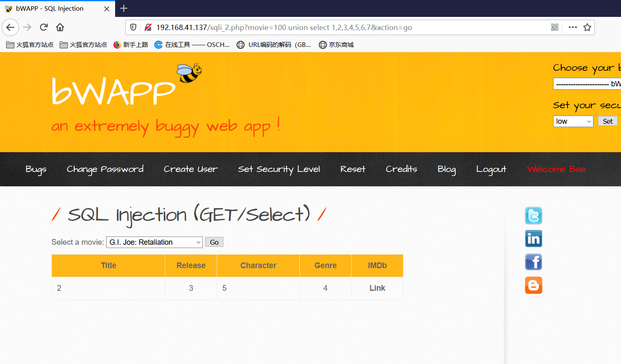Viewport: 621px width, 364px height.
Task: Close the bWAPP - SQL Injection tab
Action: point(107,9)
